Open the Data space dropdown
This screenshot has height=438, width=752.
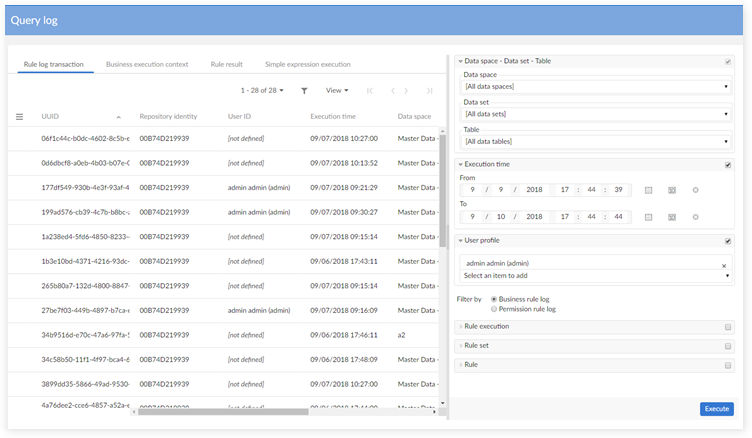point(596,86)
